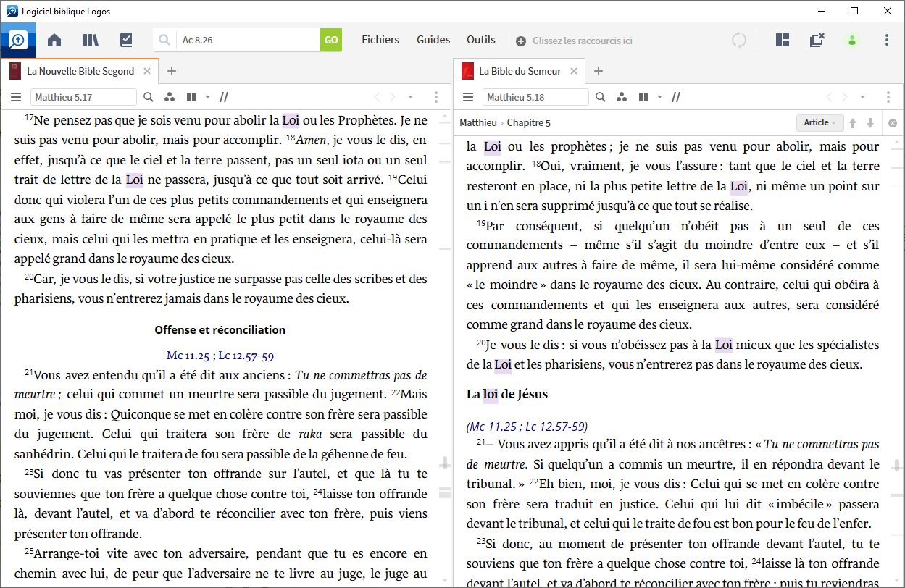Add a new tab in the left pane
The height and width of the screenshot is (588, 905).
coord(171,71)
